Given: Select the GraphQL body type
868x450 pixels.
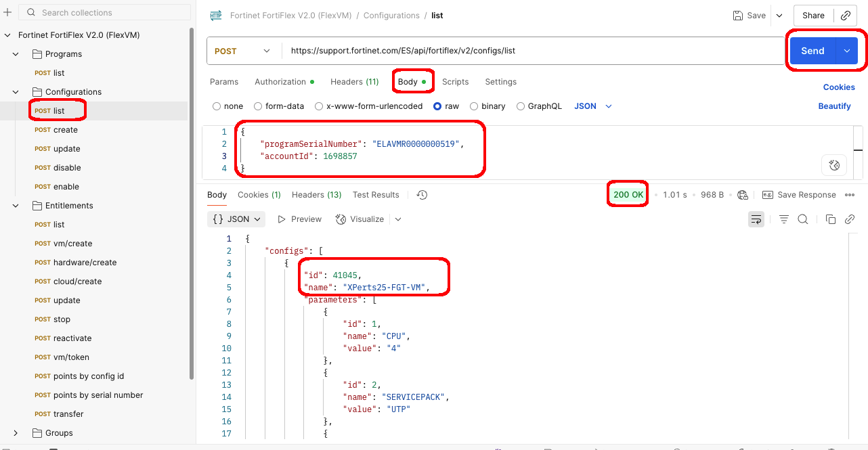Looking at the screenshot, I should (521, 106).
